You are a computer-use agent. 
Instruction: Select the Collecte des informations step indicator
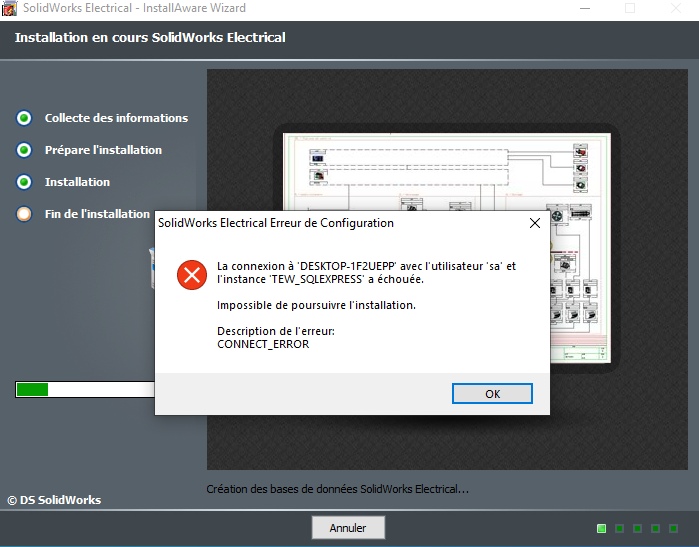(x=24, y=118)
